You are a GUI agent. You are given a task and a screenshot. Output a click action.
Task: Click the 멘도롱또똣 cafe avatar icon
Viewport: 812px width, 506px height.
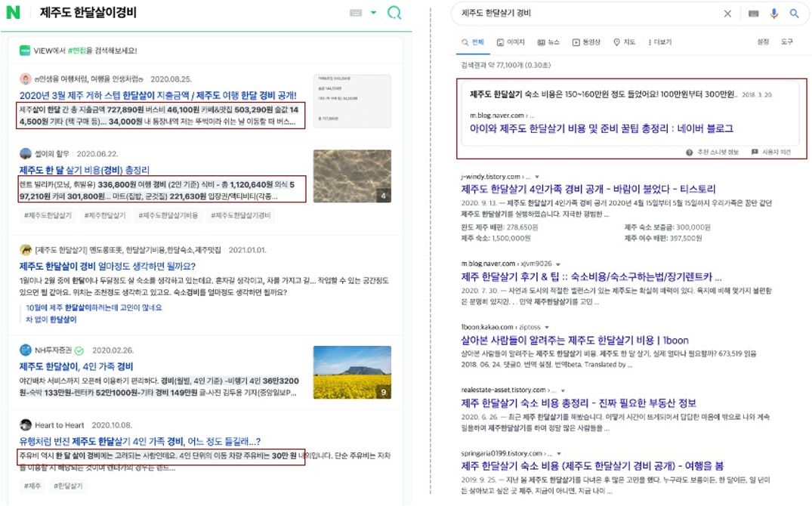(x=26, y=250)
